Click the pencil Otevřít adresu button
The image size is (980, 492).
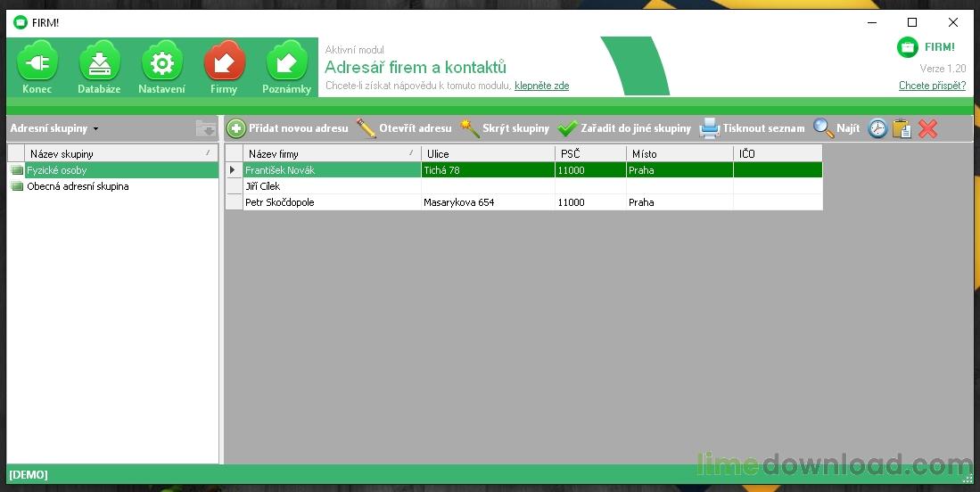point(404,128)
